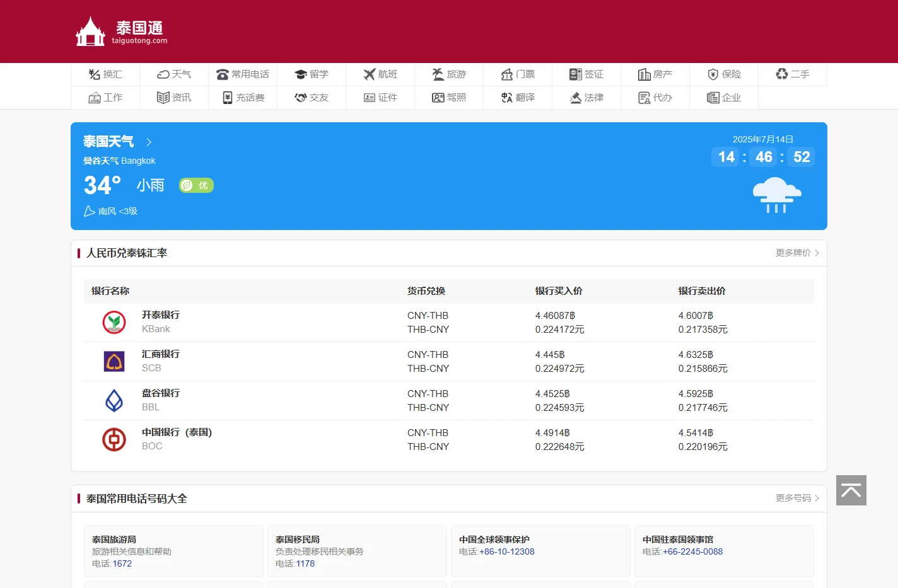The image size is (898, 588).
Task: Open the 资讯 news section
Action: (x=174, y=98)
